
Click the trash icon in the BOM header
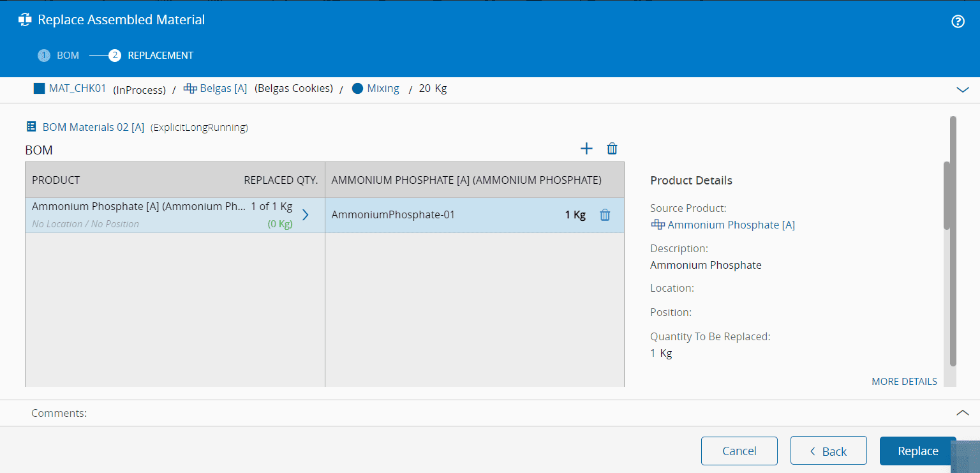[x=612, y=149]
